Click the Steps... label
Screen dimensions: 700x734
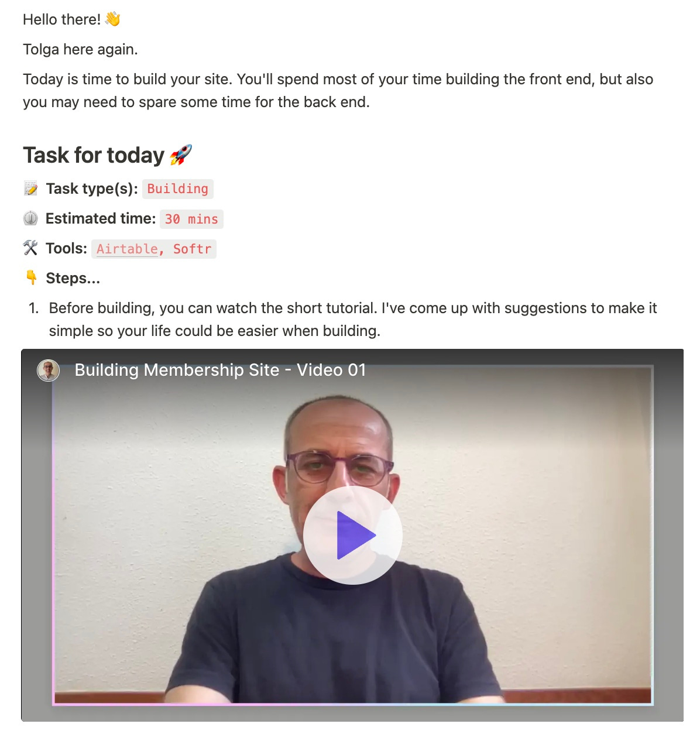(x=73, y=278)
